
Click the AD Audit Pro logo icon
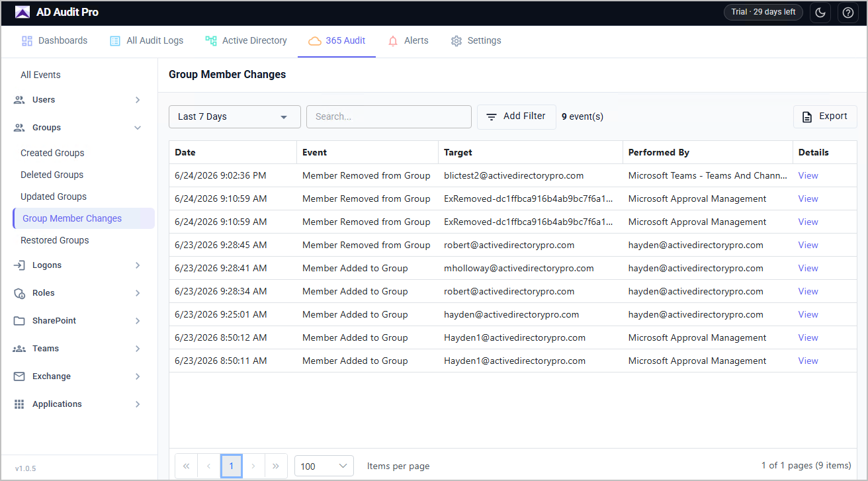pos(22,13)
